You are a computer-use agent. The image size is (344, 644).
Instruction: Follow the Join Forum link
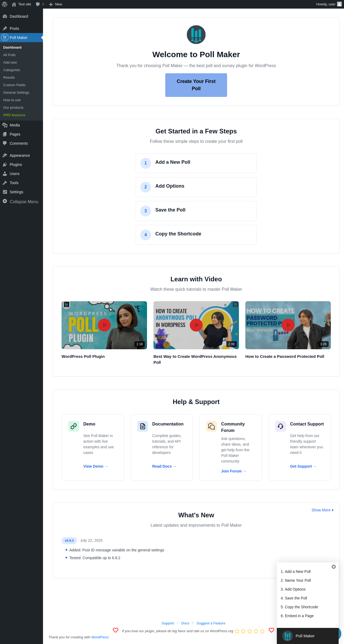coord(234,471)
